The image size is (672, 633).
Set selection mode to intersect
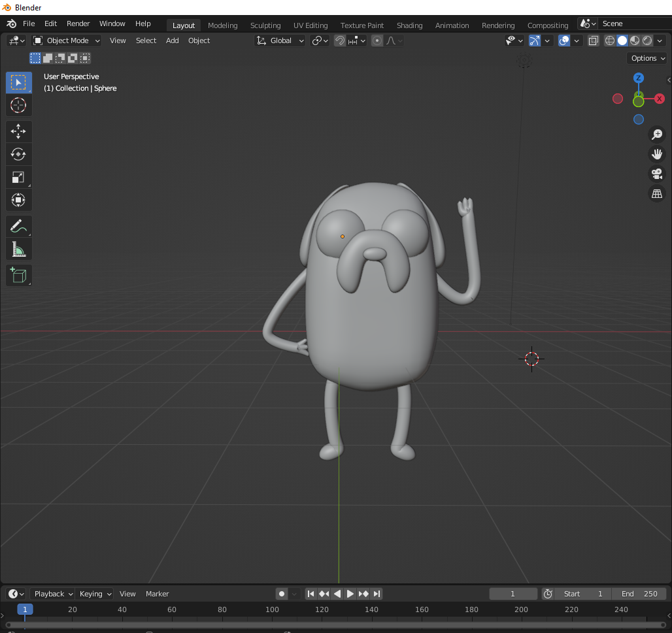tap(85, 58)
